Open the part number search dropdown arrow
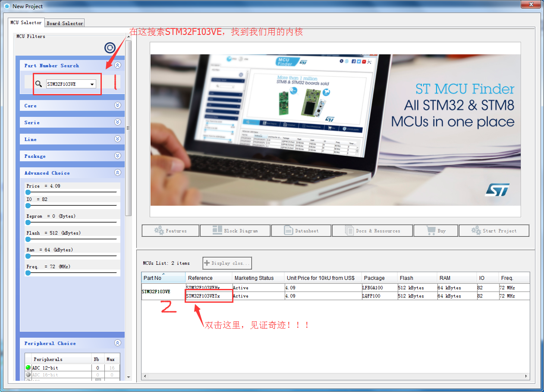 (92, 85)
